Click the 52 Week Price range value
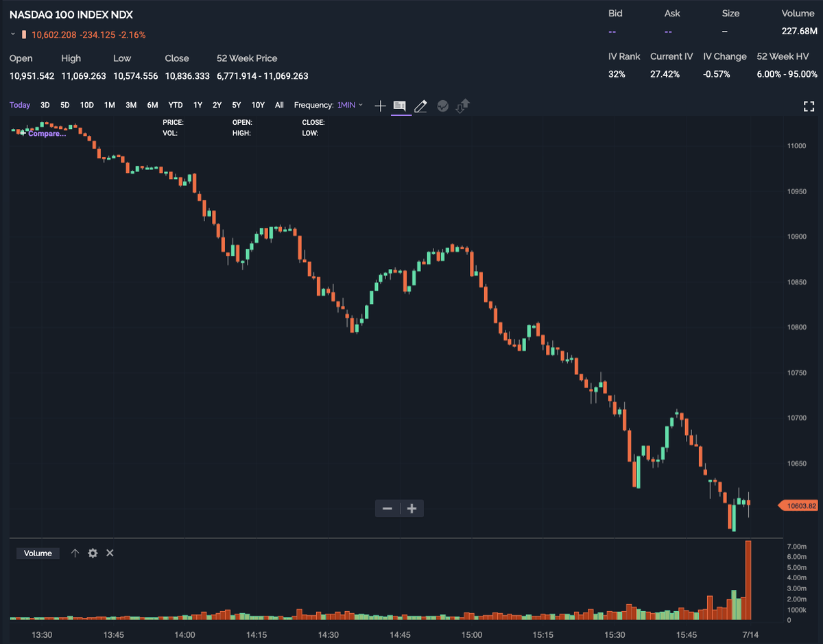823x644 pixels. [x=263, y=76]
